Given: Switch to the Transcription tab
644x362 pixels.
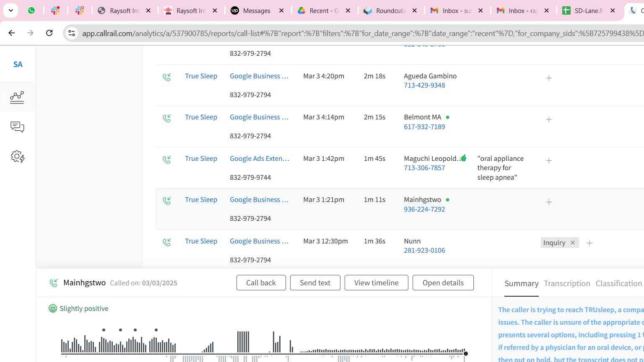Looking at the screenshot, I should [x=567, y=284].
